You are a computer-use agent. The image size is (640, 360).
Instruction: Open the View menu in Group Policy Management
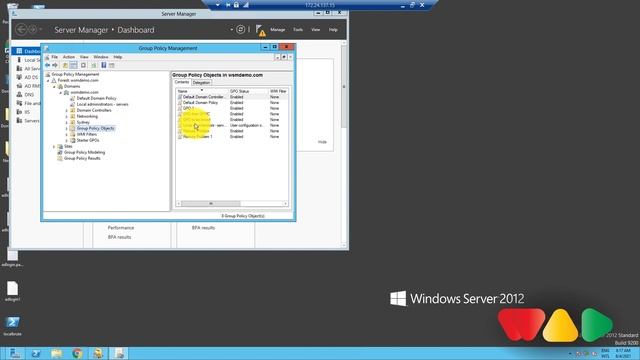click(x=84, y=57)
